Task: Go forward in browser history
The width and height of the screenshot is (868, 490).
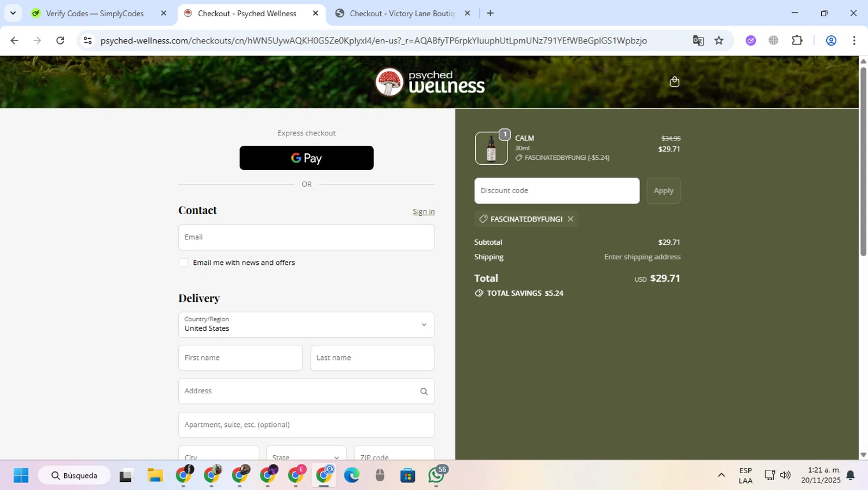Action: [x=37, y=40]
